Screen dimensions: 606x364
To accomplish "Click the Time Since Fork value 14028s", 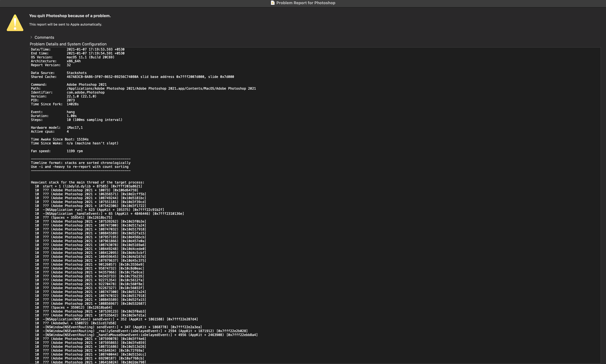I will [73, 104].
